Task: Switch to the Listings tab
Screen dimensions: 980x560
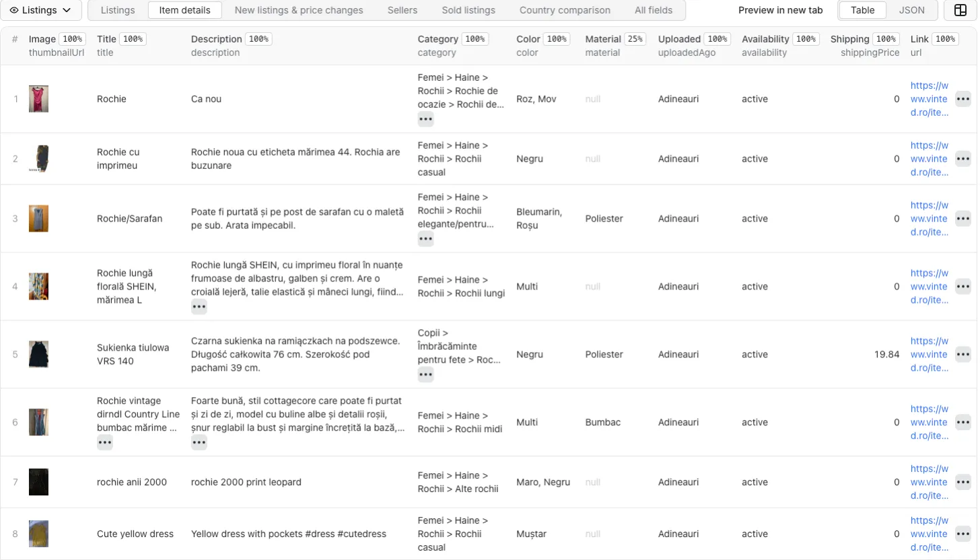Action: pyautogui.click(x=117, y=10)
